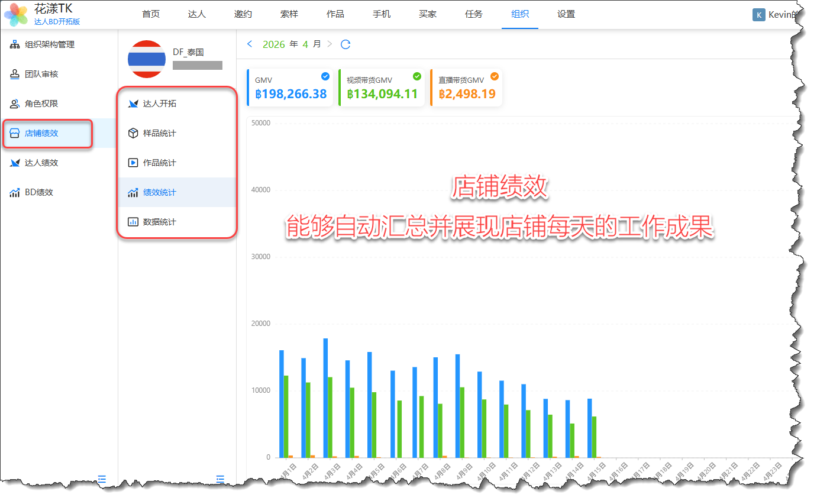Click the 达人开拓 submenu link

pyautogui.click(x=159, y=104)
